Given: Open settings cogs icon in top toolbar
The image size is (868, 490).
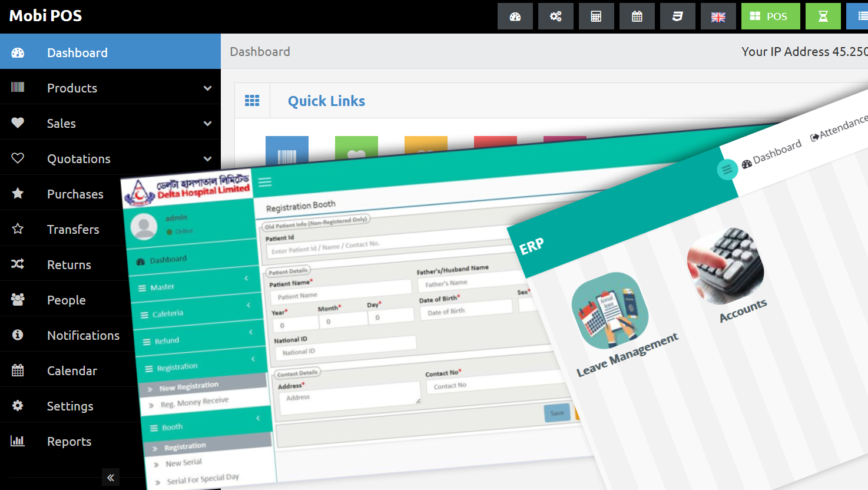Looking at the screenshot, I should 556,16.
